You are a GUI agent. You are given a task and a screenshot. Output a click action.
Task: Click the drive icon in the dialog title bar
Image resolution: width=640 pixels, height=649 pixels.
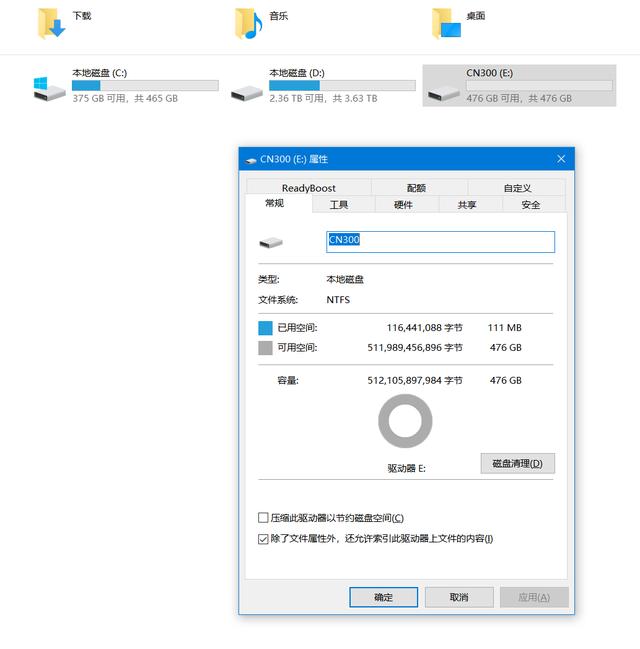250,160
